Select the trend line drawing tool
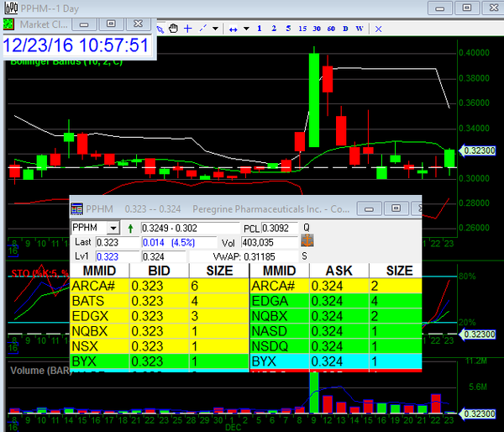 203,28
